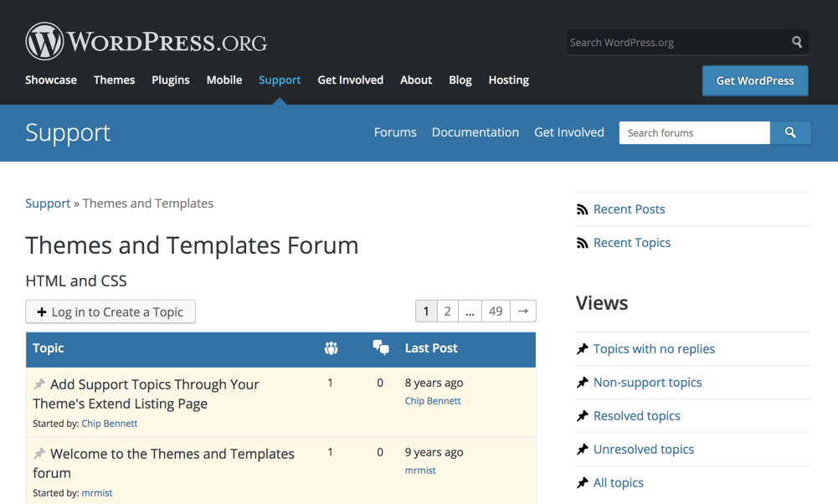This screenshot has width=838, height=504.
Task: Click the replies (speech bubbles) icon in table header
Action: 381,347
